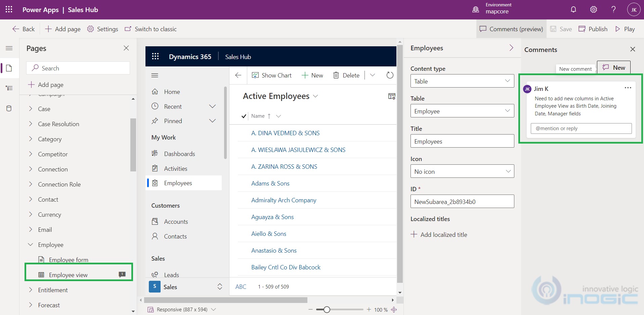Click Show Chart in the grid toolbar
Image resolution: width=644 pixels, height=315 pixels.
pos(272,75)
